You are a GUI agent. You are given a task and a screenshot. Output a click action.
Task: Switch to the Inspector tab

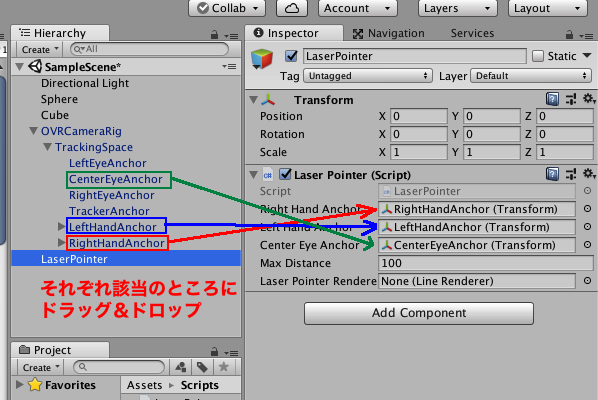pos(293,33)
